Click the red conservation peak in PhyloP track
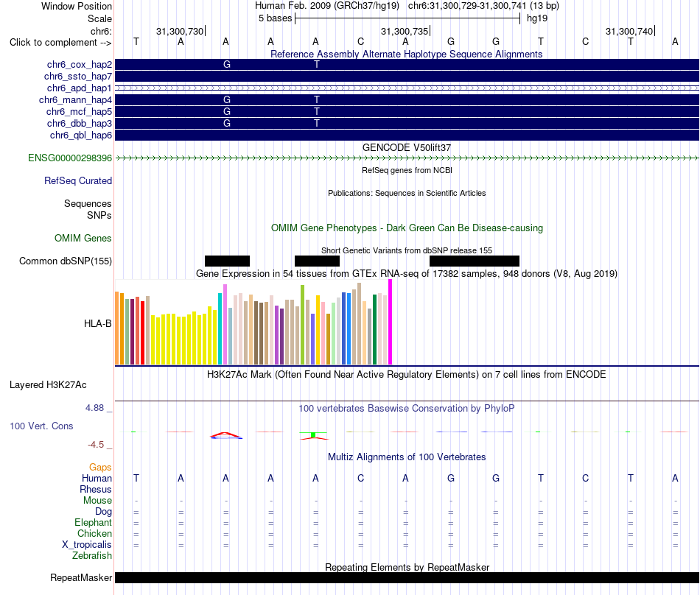Image resolution: width=700 pixels, height=595 pixels. [x=226, y=434]
